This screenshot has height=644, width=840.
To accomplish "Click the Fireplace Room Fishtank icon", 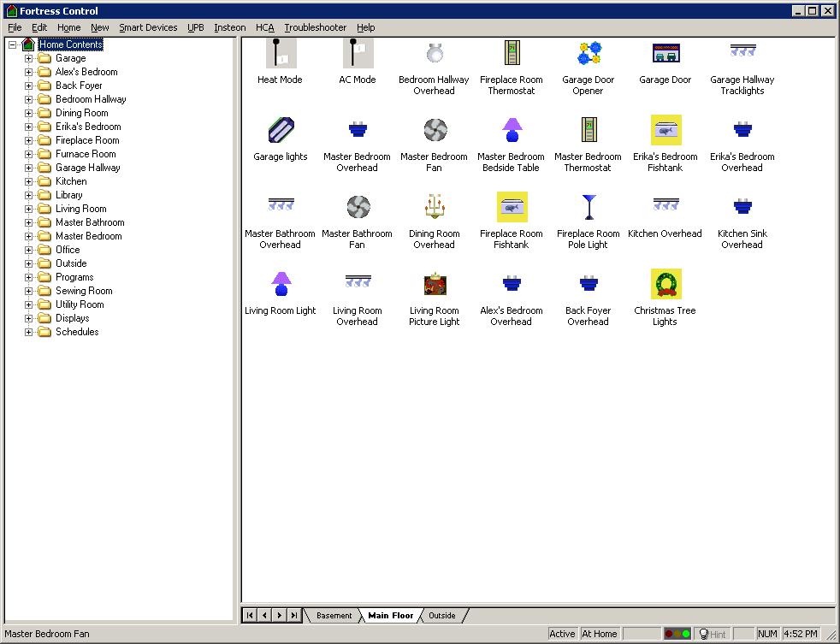I will (512, 208).
